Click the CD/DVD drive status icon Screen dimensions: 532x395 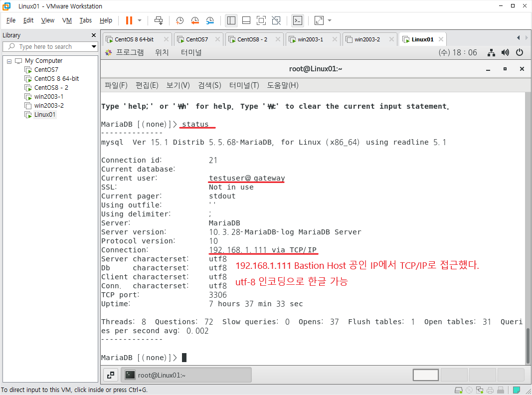469,390
